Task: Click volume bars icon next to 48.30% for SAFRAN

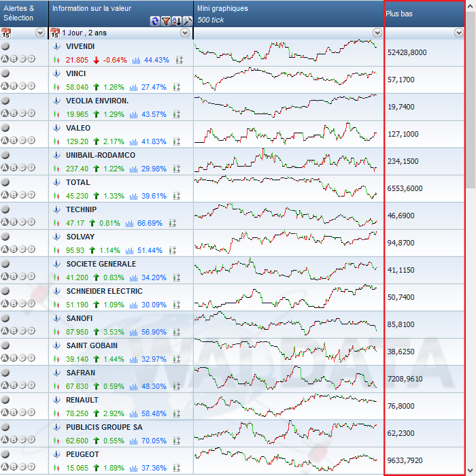Action: point(133,387)
